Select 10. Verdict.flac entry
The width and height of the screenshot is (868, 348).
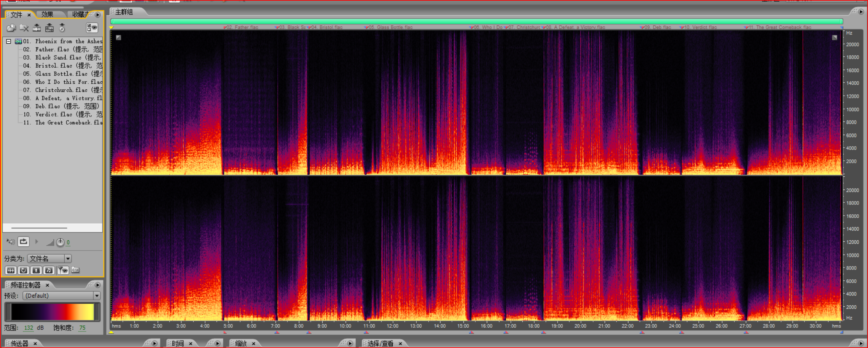click(63, 114)
